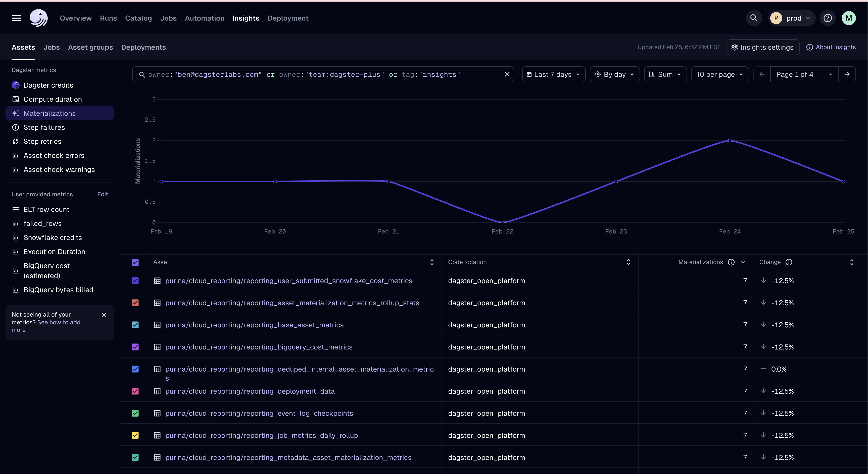Open Insights settings
This screenshot has height=474, width=868.
click(763, 47)
